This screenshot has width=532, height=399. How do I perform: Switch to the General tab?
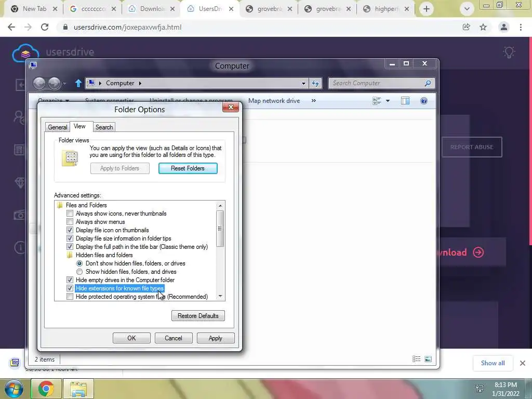(x=57, y=127)
